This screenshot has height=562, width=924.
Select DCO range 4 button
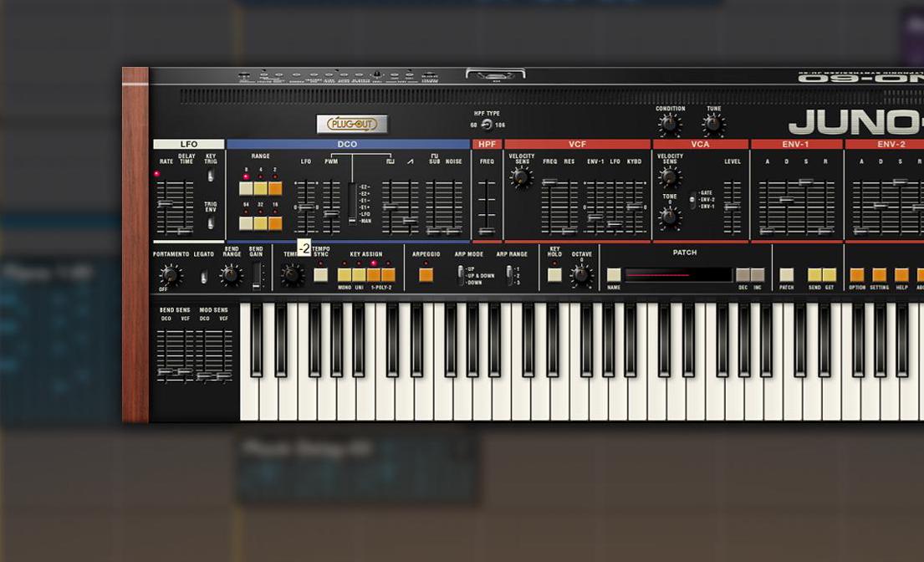[x=260, y=188]
